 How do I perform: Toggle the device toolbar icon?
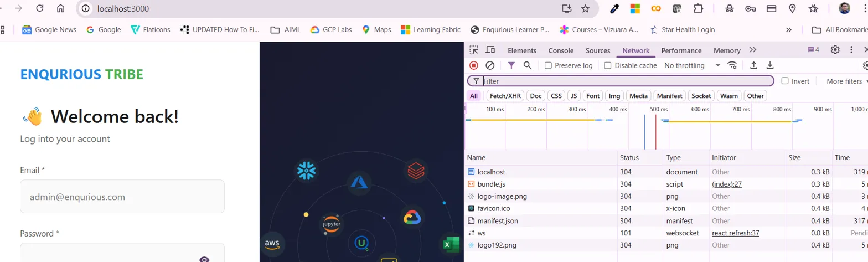point(490,50)
